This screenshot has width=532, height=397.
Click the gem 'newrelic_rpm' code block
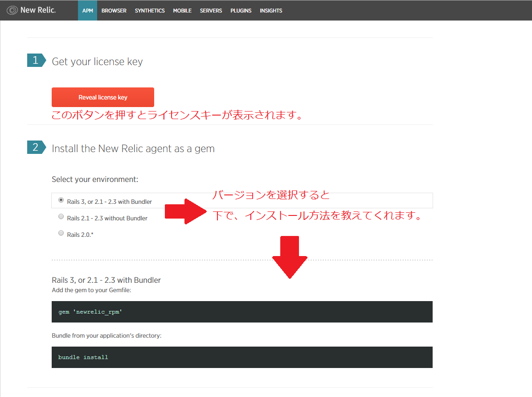[x=242, y=312]
